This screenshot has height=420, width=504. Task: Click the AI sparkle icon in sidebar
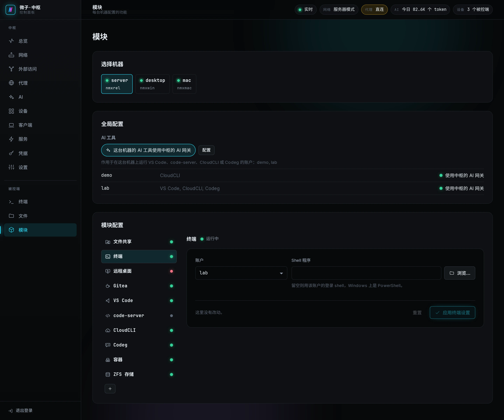pyautogui.click(x=11, y=97)
